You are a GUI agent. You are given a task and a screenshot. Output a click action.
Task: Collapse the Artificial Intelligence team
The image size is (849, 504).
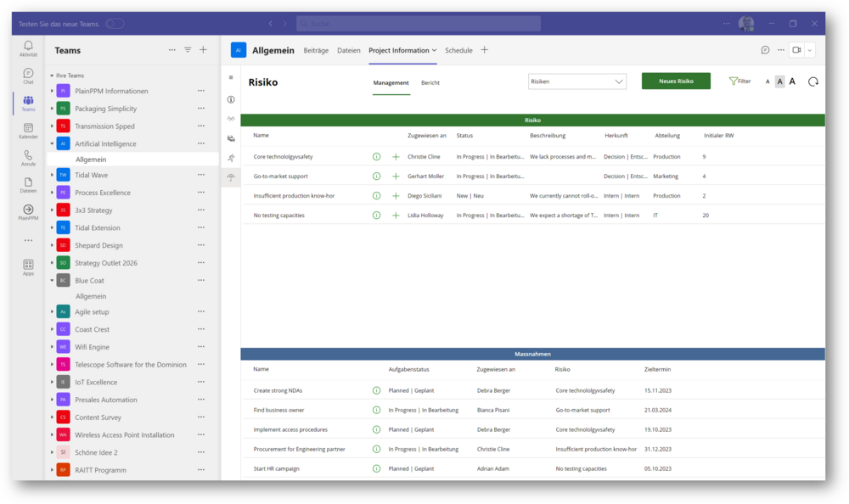pos(52,144)
